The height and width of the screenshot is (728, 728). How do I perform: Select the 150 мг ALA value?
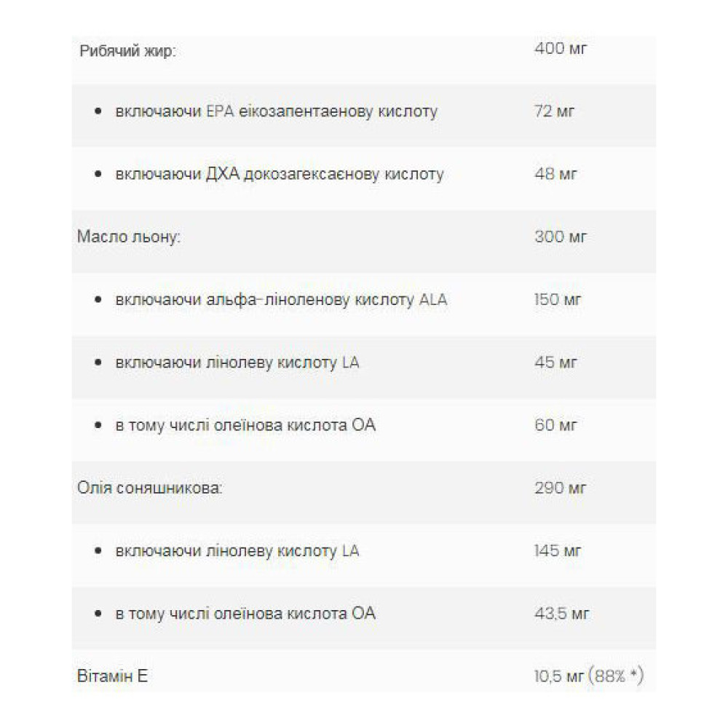pyautogui.click(x=557, y=299)
